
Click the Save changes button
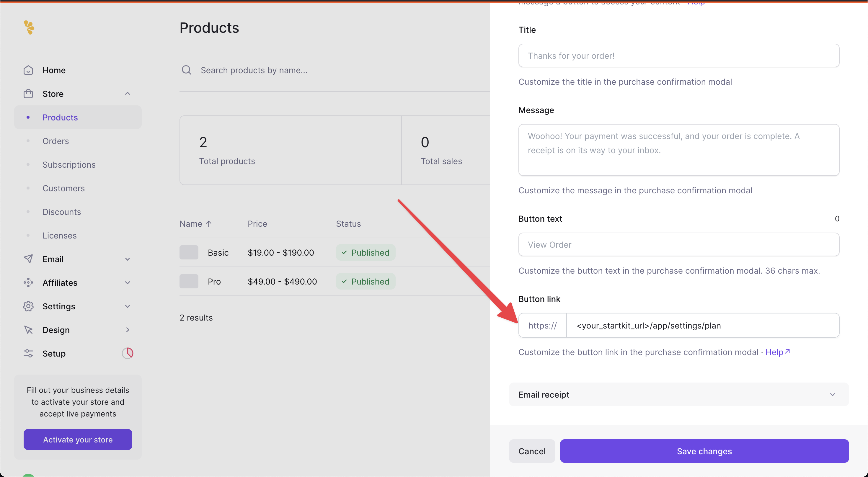coord(704,451)
